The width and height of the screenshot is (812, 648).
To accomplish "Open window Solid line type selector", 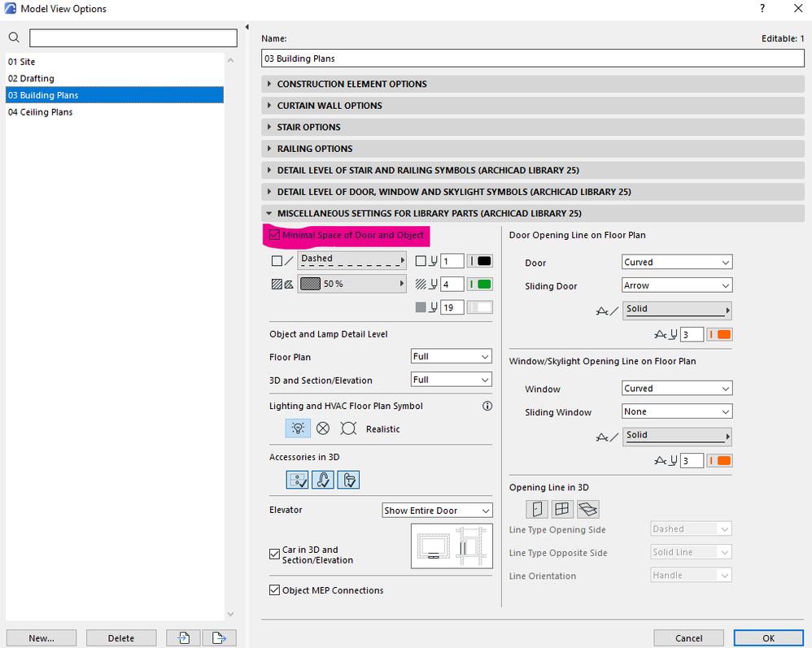I will click(677, 437).
